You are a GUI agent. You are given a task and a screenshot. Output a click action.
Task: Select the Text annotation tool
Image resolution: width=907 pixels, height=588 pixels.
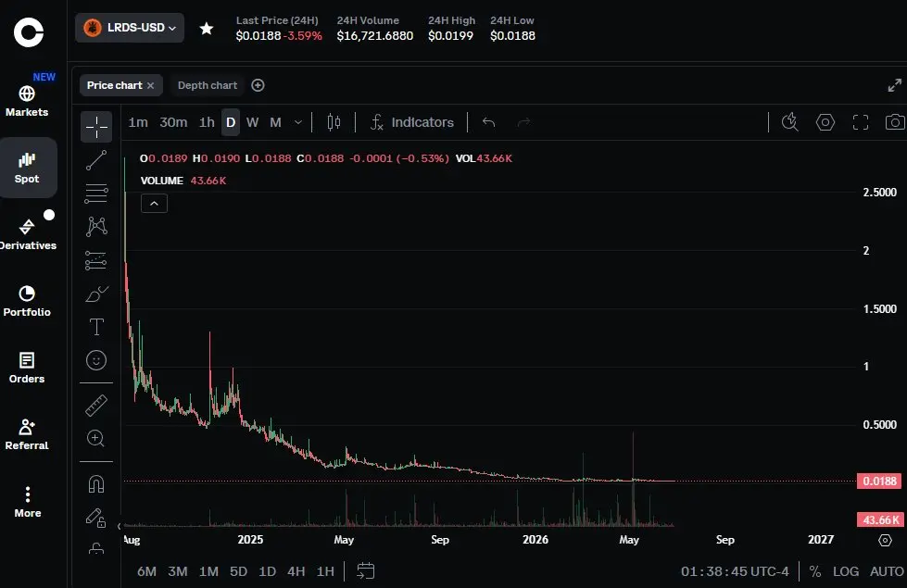pyautogui.click(x=96, y=327)
